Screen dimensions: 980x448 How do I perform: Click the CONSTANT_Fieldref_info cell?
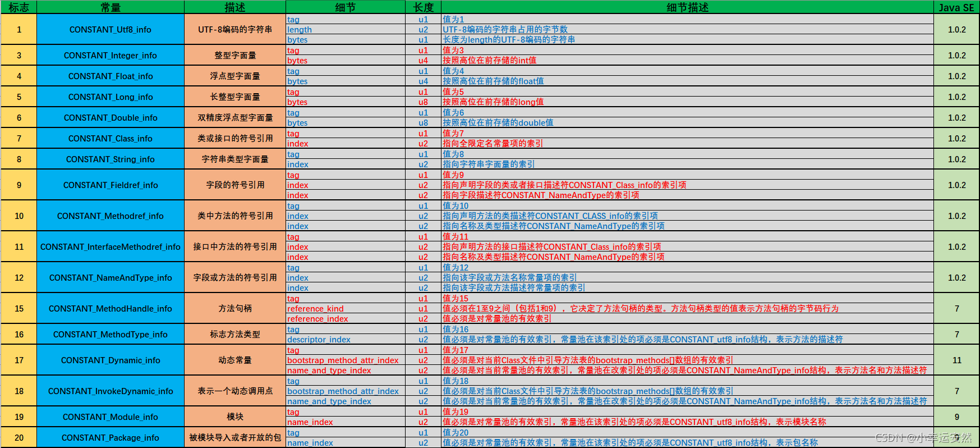111,185
